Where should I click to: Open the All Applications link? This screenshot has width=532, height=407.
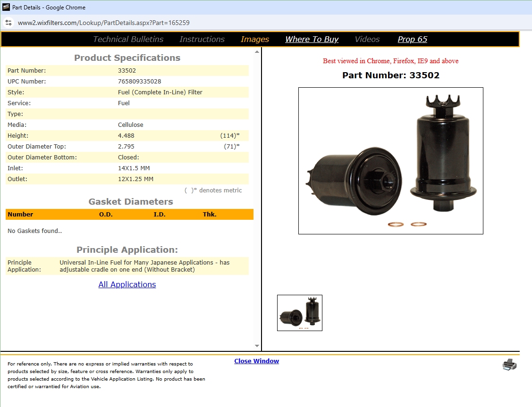point(127,284)
